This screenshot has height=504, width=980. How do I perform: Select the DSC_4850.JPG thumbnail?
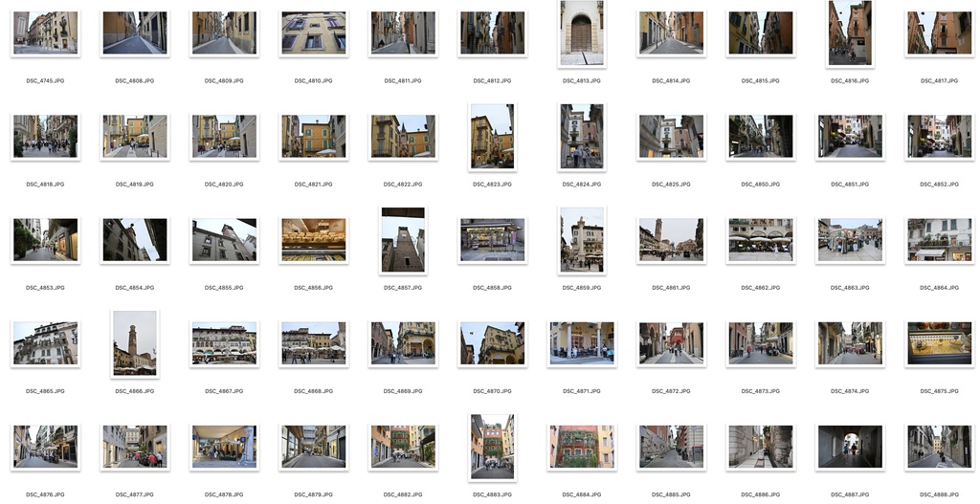click(760, 136)
